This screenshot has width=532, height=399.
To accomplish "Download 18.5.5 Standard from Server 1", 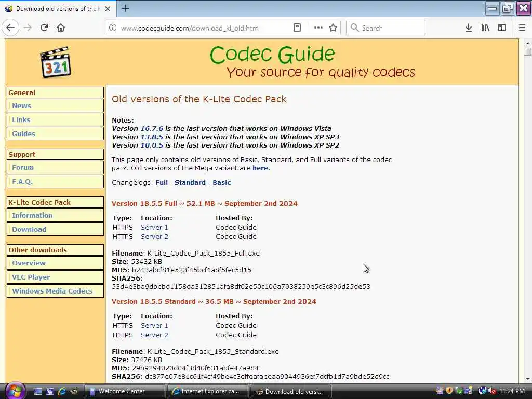I will click(154, 325).
